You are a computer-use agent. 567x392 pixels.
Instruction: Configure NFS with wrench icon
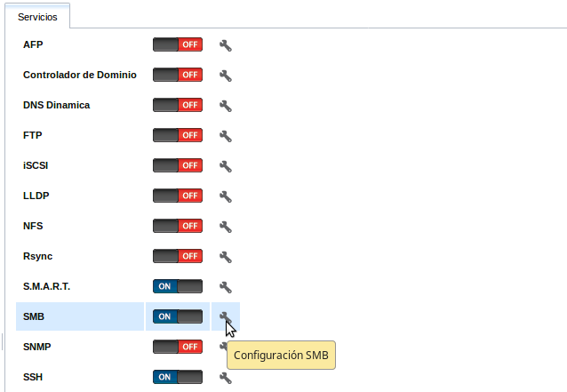[x=225, y=227]
